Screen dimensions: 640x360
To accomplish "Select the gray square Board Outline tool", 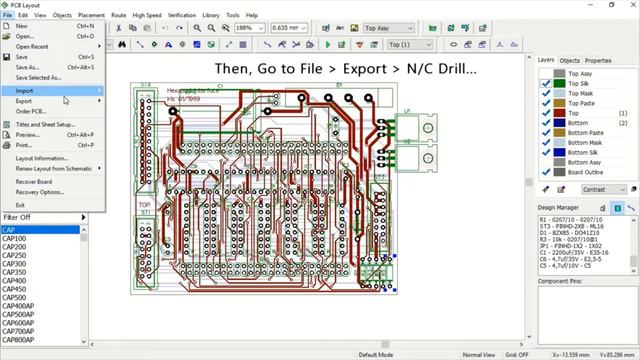I will pos(243,44).
